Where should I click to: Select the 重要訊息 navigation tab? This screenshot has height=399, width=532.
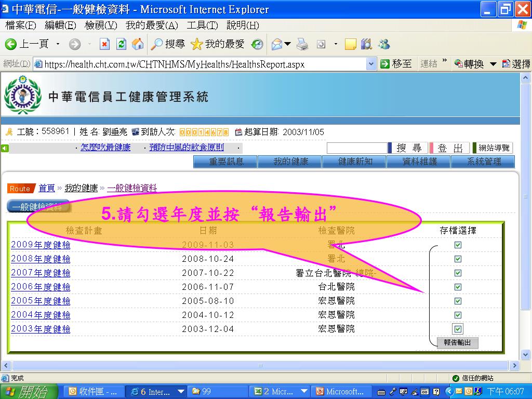(225, 162)
